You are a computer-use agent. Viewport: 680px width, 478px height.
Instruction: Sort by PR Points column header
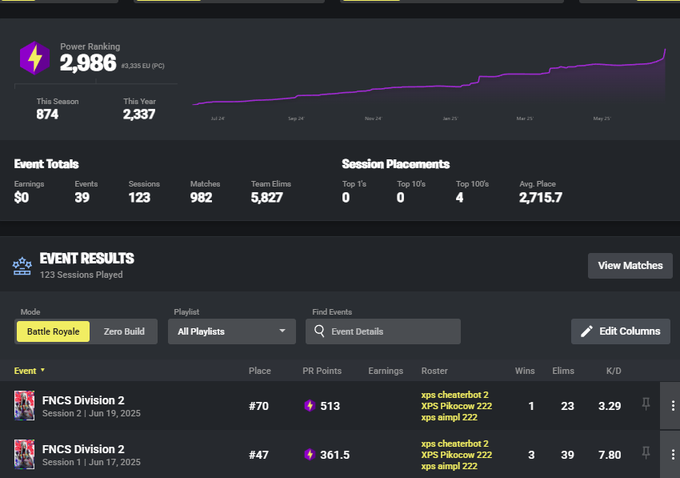pos(322,371)
